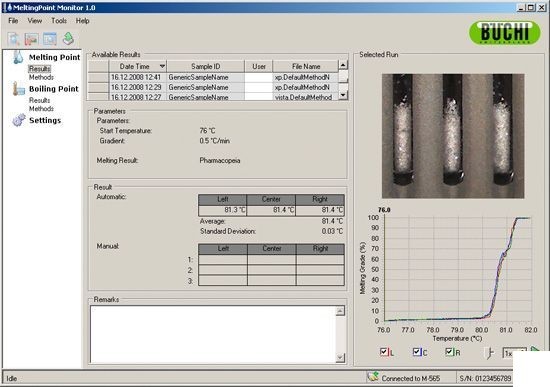The width and height of the screenshot is (550, 387).
Task: Click the Manual row 2 Left cell
Action: 223,270
